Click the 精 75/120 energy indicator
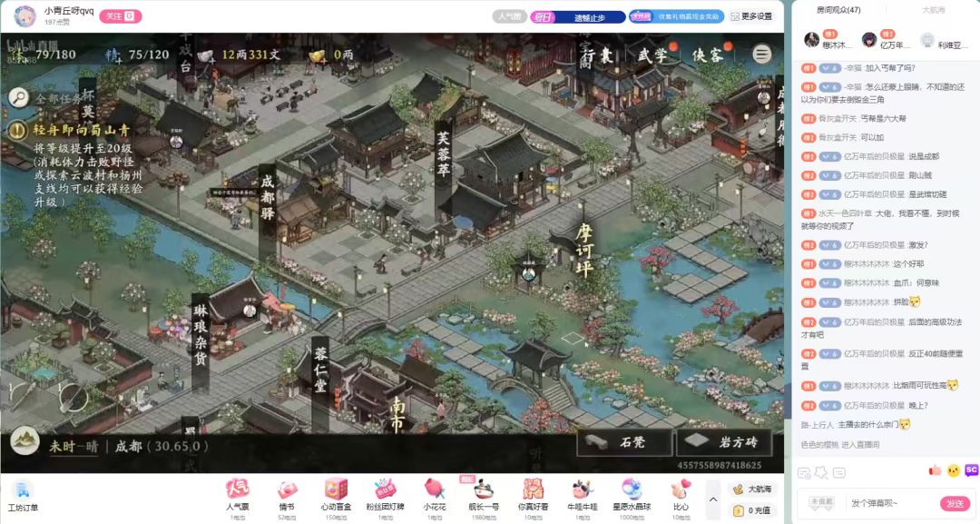Viewport: 980px width, 524px height. click(x=138, y=55)
